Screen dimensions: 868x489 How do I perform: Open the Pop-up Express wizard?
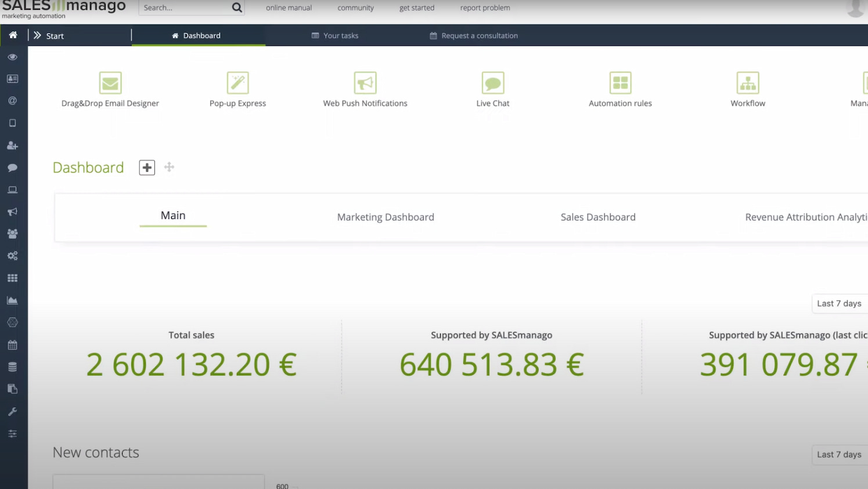[237, 88]
